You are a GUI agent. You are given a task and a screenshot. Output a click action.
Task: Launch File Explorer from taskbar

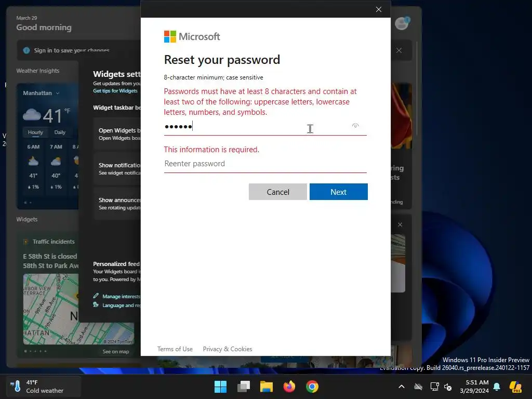tap(267, 387)
